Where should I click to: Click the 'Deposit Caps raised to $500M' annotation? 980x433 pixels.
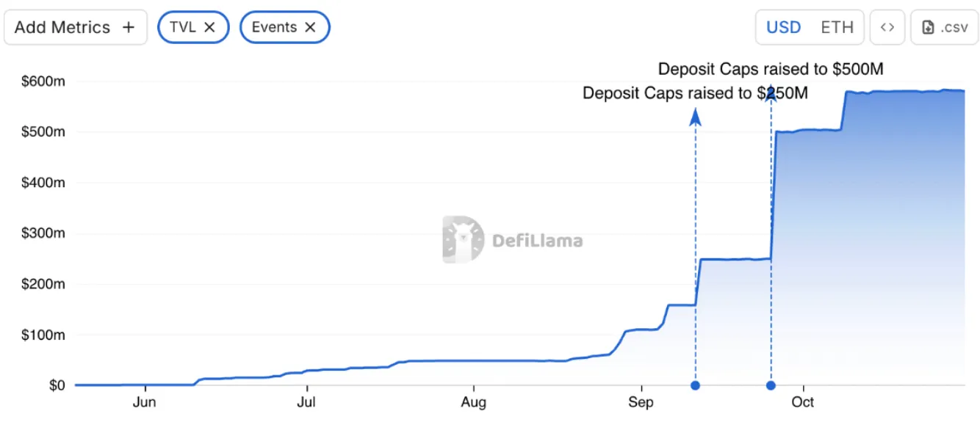tap(771, 69)
